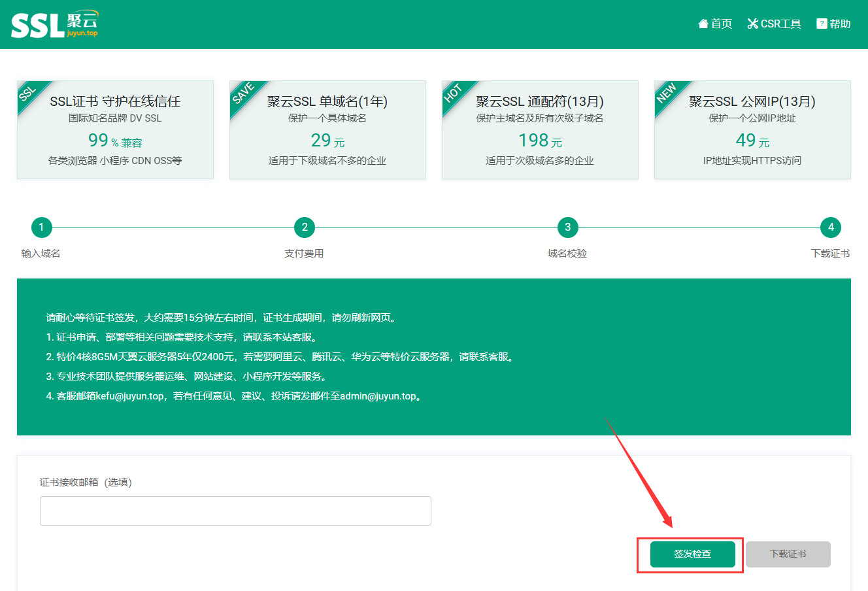Click the 签发检查 button

pyautogui.click(x=693, y=554)
